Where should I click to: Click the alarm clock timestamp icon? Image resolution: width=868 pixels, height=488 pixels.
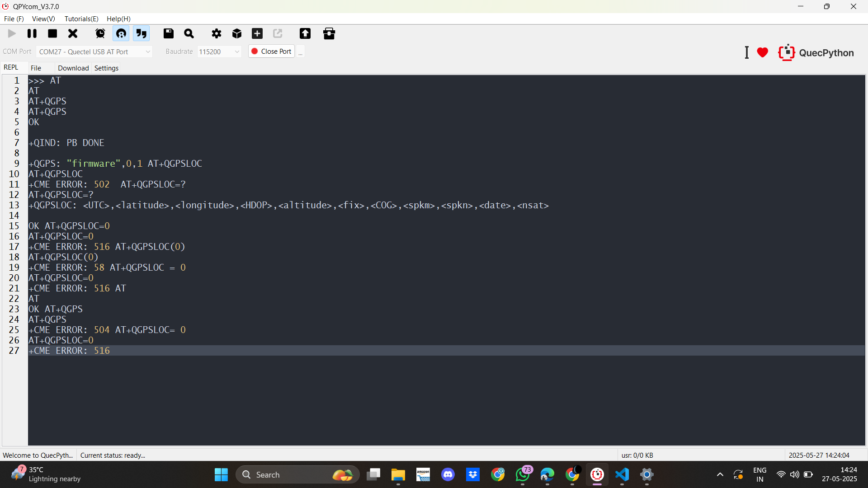click(100, 33)
